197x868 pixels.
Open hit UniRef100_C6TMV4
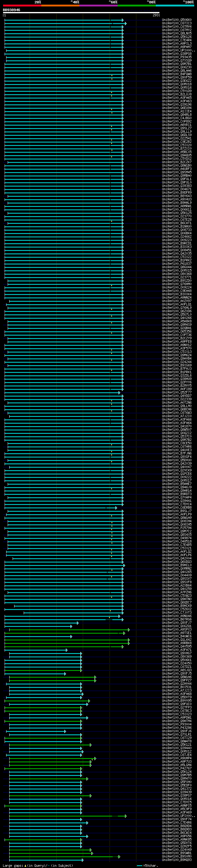pos(177,26)
